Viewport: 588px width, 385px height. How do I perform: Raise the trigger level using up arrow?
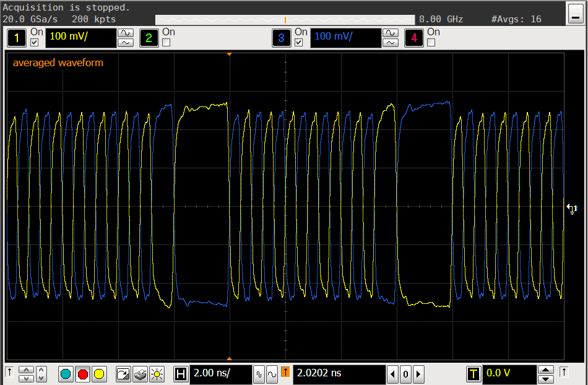546,370
